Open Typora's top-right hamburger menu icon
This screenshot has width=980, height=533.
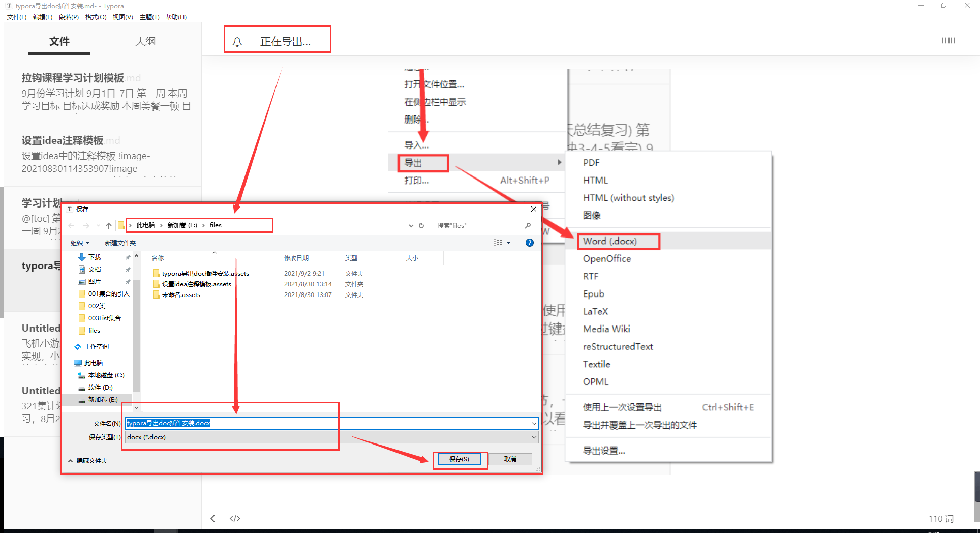948,40
